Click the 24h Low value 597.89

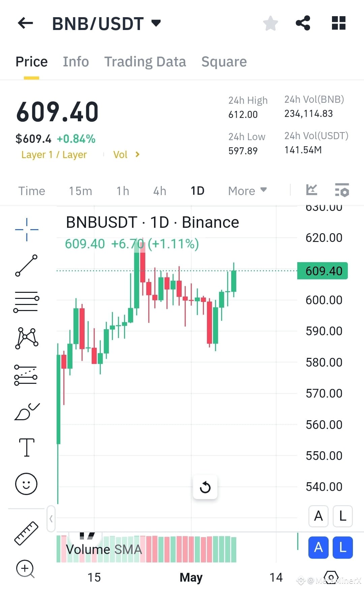(x=243, y=151)
